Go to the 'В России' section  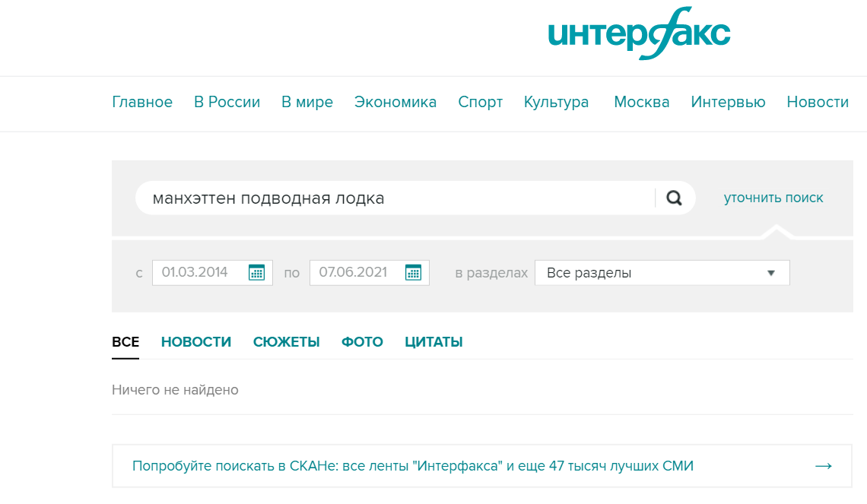(227, 102)
